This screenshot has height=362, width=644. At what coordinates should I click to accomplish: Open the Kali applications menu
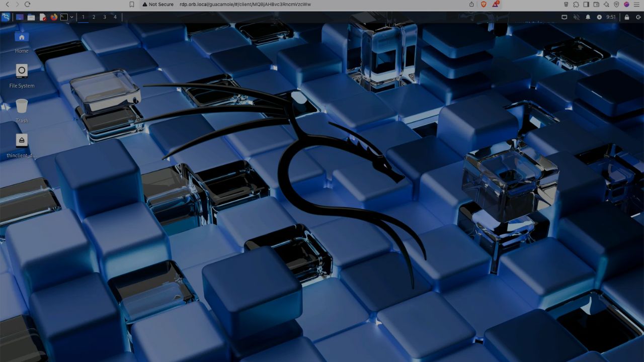[x=6, y=17]
